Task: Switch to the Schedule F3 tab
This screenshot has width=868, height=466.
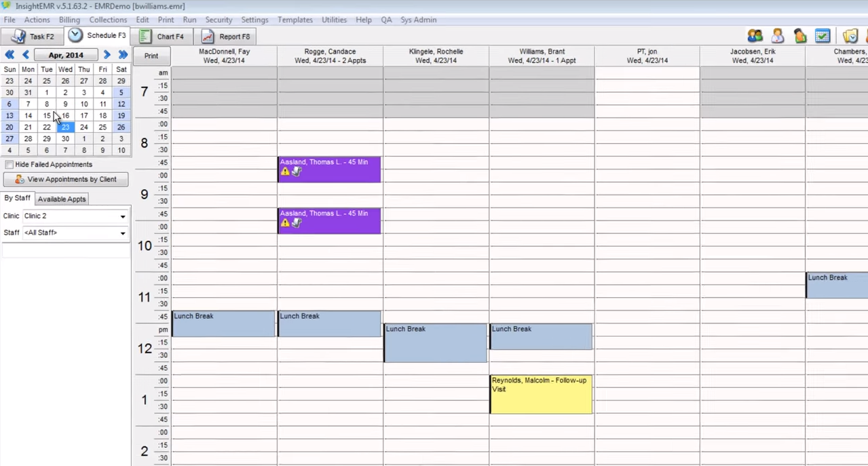Action: [98, 35]
